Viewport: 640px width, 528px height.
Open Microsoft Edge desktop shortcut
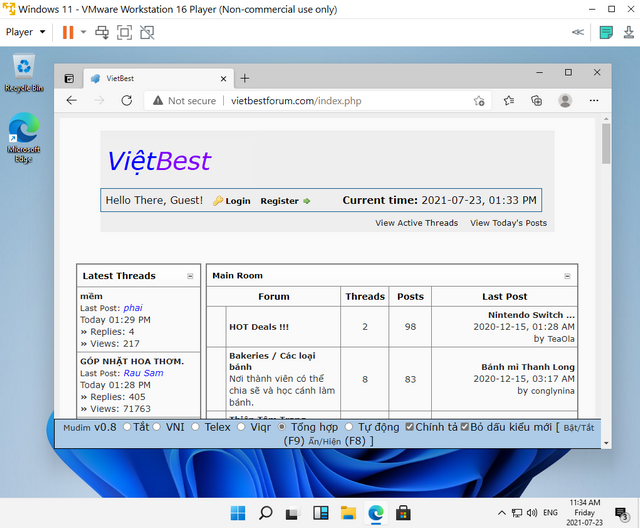(24, 138)
